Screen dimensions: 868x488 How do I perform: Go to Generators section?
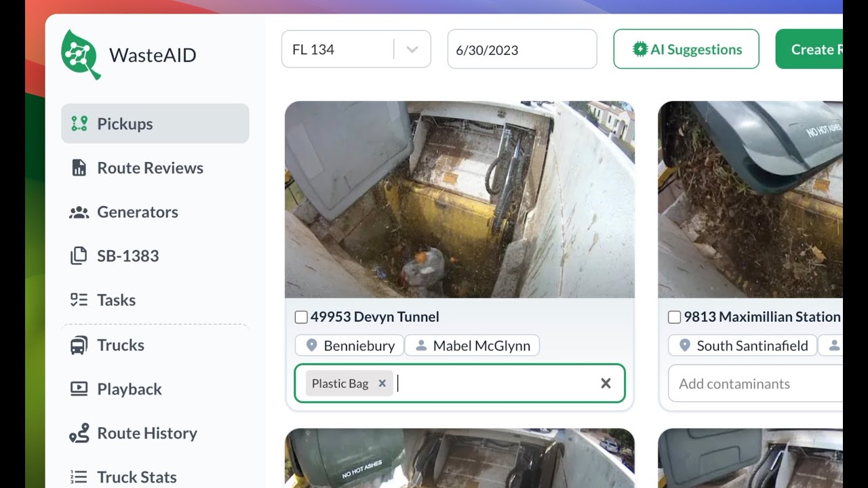(x=155, y=212)
